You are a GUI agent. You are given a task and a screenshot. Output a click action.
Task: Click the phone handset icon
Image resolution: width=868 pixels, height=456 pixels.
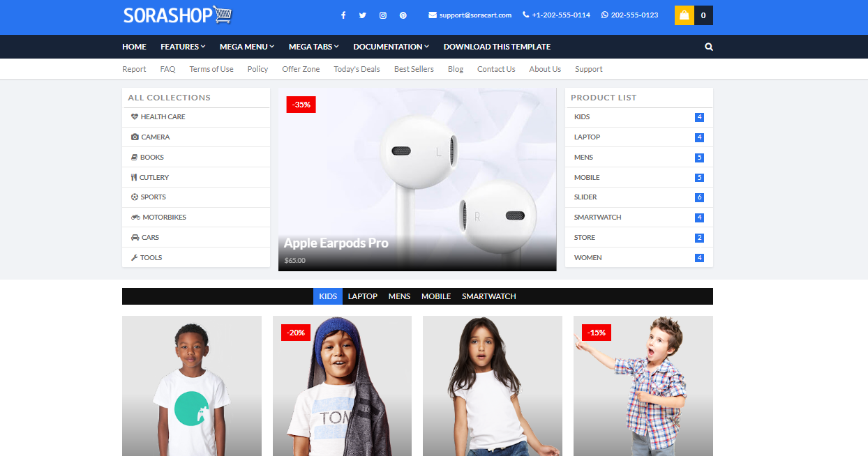point(525,15)
